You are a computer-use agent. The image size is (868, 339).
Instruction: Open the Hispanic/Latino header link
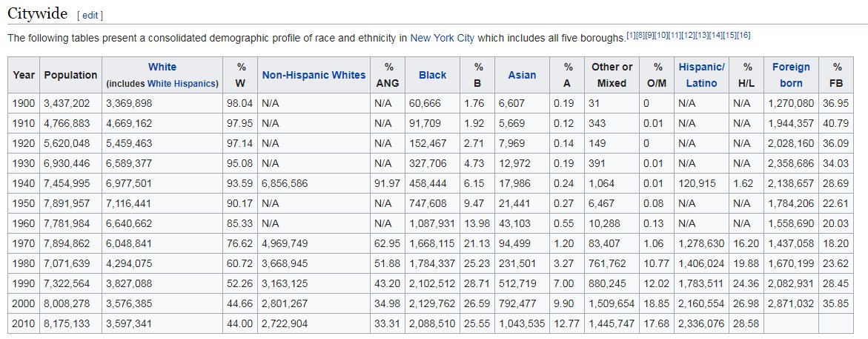point(701,75)
